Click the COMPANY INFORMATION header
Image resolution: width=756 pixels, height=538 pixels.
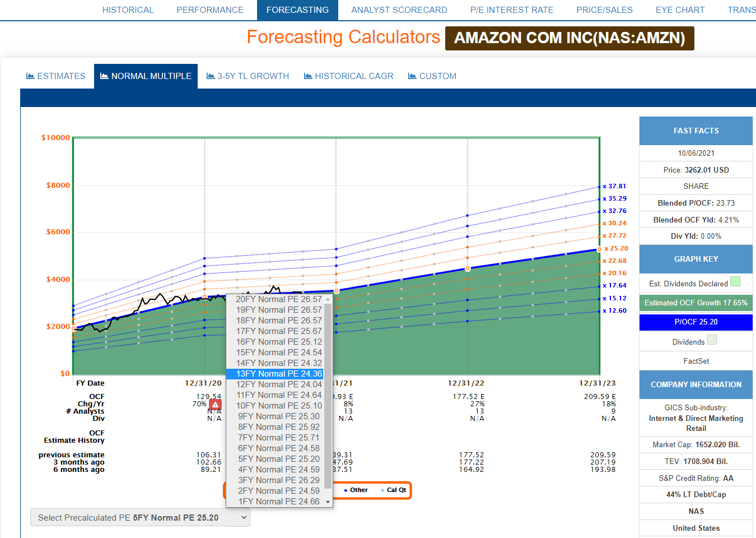point(696,384)
